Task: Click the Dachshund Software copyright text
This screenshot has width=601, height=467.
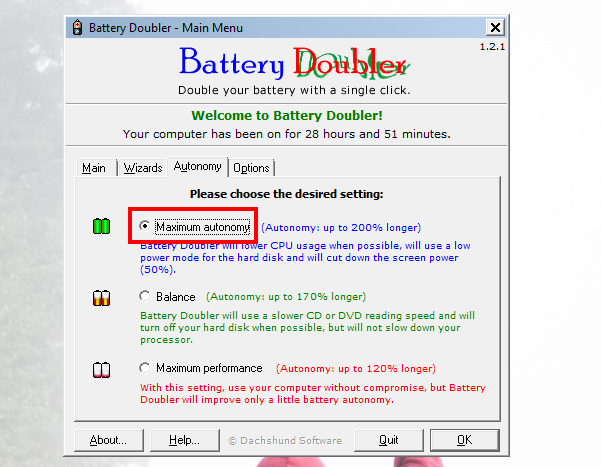Action: [285, 441]
